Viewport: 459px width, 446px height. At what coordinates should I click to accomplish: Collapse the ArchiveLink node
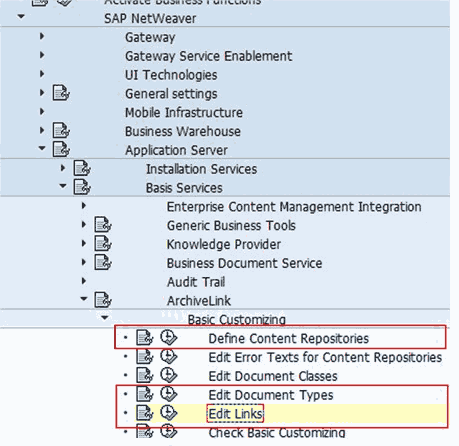[x=84, y=299]
